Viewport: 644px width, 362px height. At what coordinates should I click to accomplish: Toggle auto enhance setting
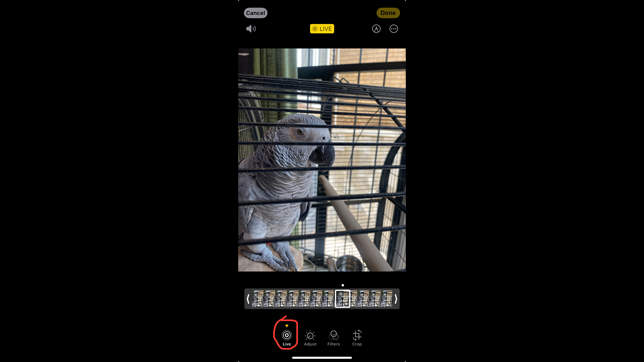[376, 28]
